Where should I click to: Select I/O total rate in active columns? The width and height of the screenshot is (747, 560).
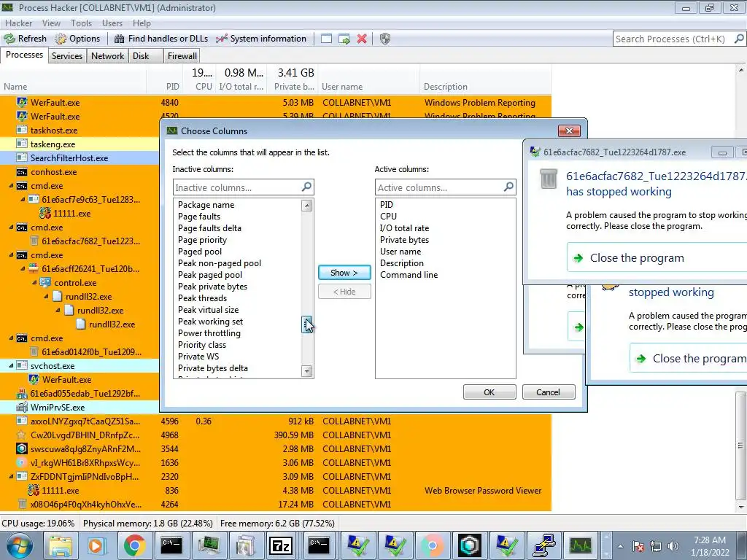404,228
